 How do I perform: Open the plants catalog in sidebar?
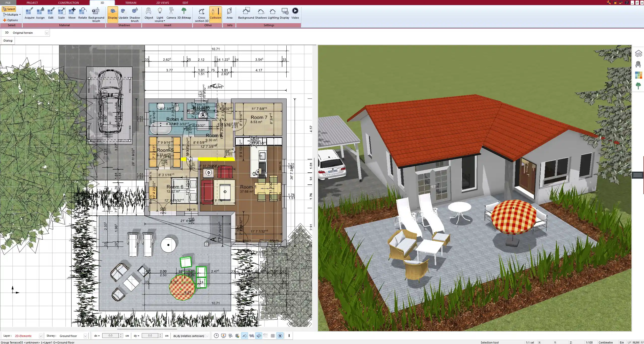click(638, 86)
